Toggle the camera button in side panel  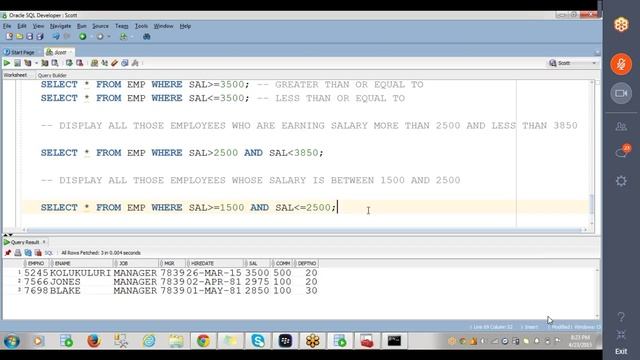(x=621, y=93)
